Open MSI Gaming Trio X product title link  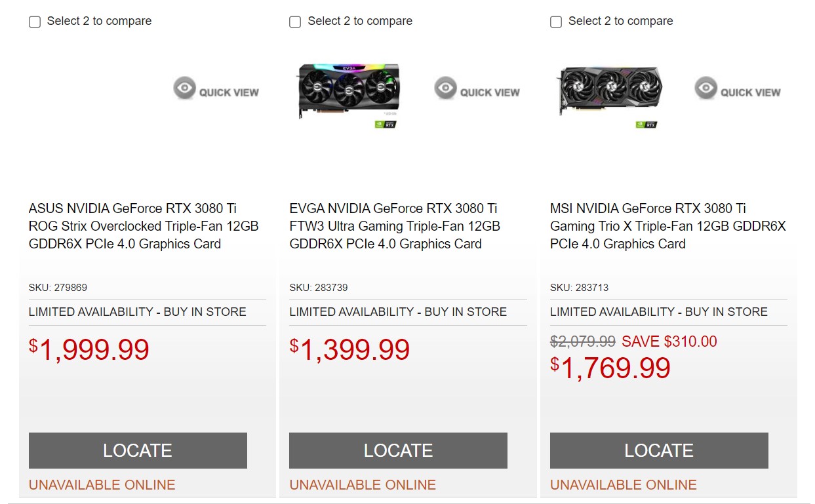(667, 226)
